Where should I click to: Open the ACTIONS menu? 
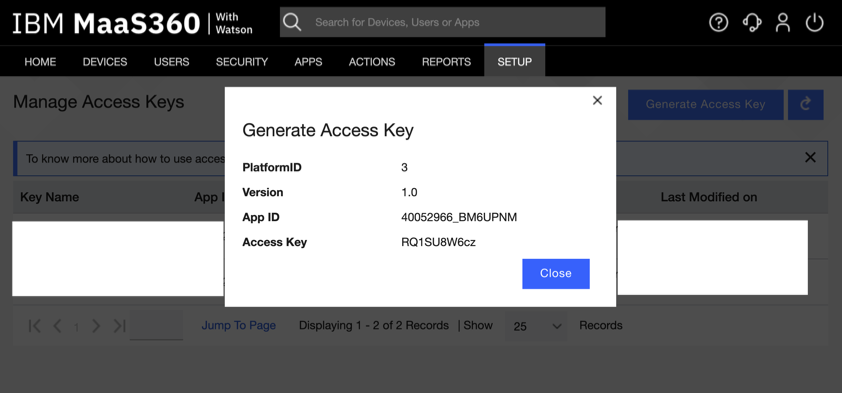click(372, 62)
